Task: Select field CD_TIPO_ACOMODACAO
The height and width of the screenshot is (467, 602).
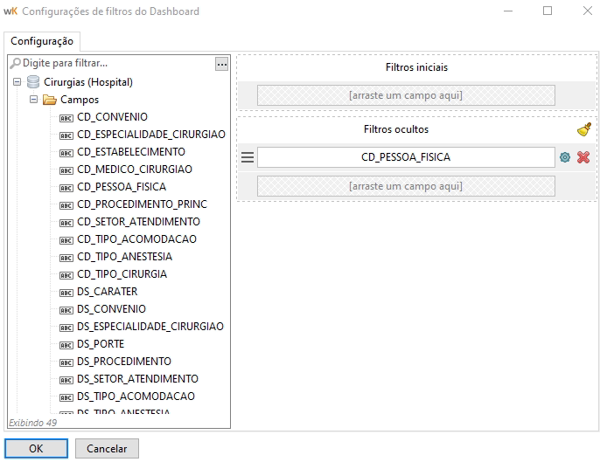Action: pos(137,239)
